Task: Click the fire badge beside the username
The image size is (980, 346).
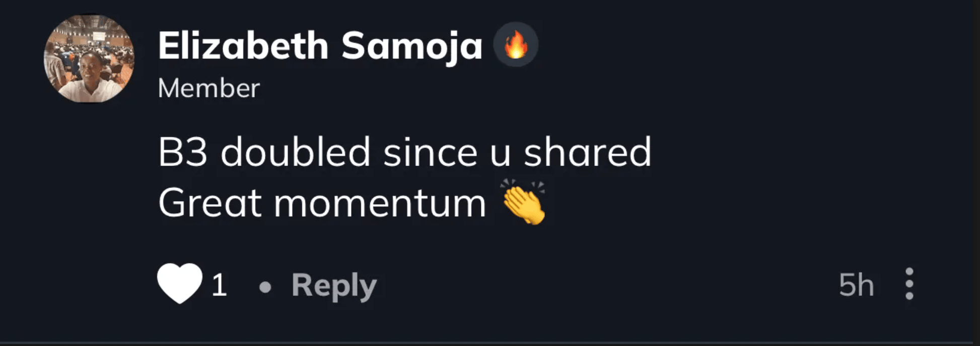Action: pos(515,45)
